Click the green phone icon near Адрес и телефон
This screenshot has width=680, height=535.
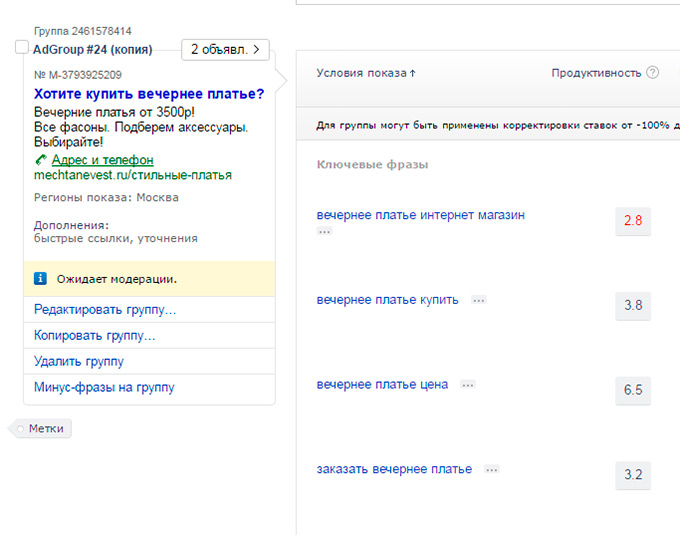40,160
